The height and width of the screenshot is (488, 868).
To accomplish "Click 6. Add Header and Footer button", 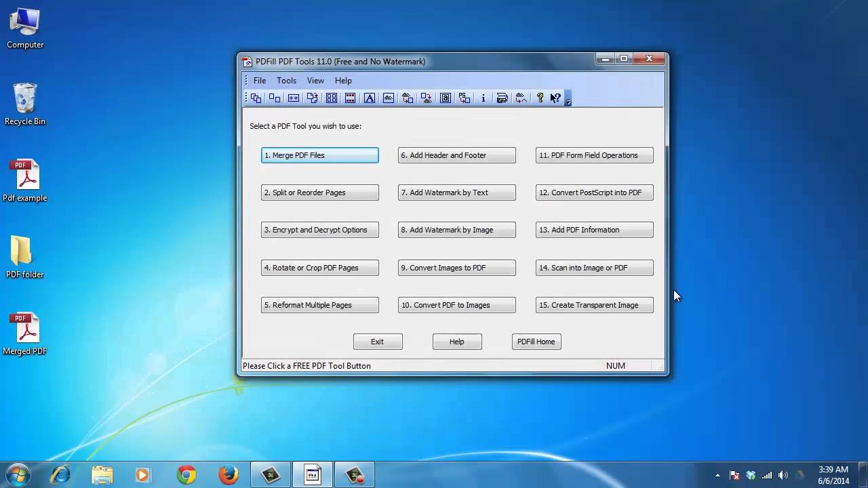I will (457, 155).
